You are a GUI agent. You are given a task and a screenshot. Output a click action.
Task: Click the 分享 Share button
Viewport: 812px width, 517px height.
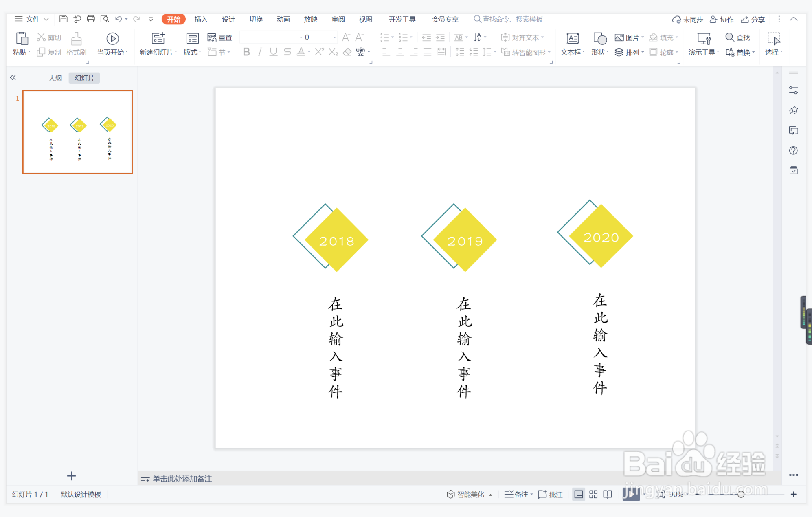pyautogui.click(x=753, y=19)
